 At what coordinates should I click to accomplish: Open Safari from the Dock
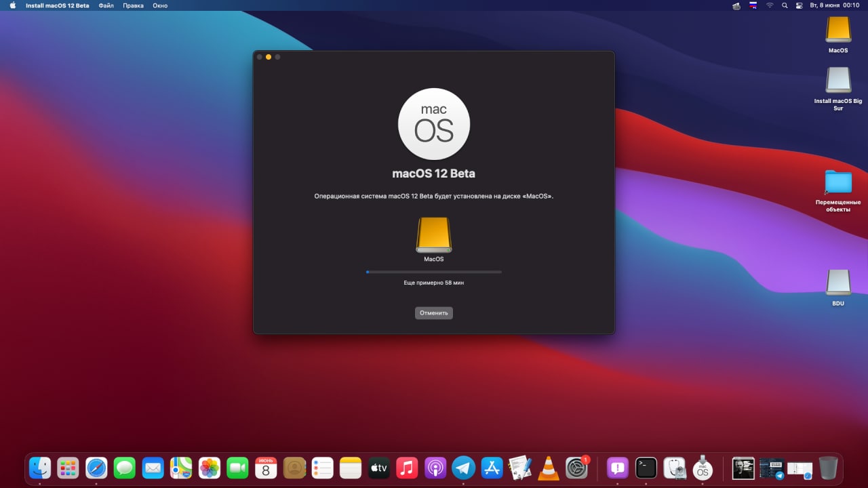[x=96, y=468]
